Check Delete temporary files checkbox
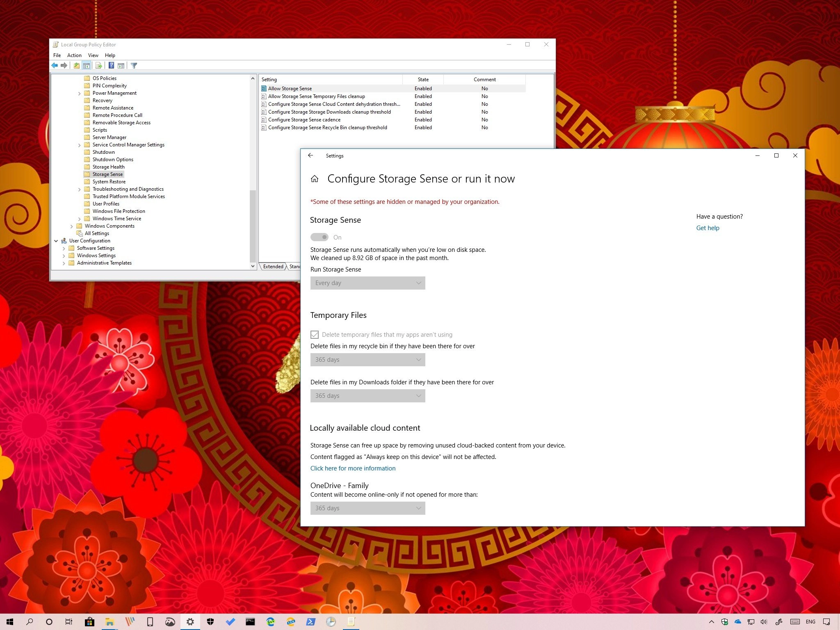This screenshot has height=630, width=840. [x=315, y=335]
